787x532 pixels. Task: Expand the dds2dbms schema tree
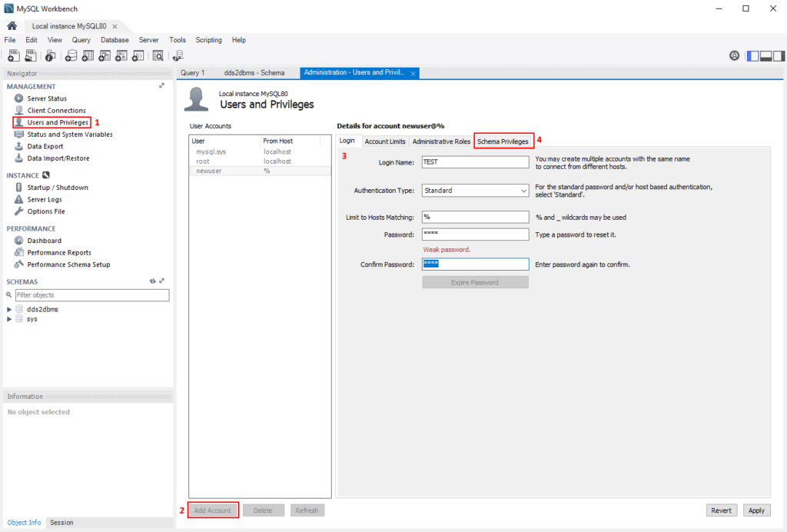[9, 309]
